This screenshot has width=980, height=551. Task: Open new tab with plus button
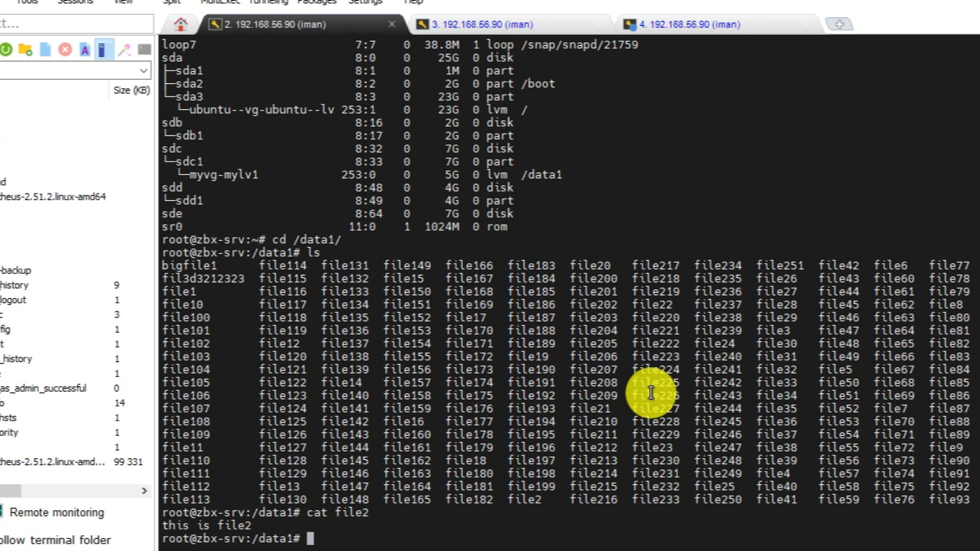(x=839, y=24)
